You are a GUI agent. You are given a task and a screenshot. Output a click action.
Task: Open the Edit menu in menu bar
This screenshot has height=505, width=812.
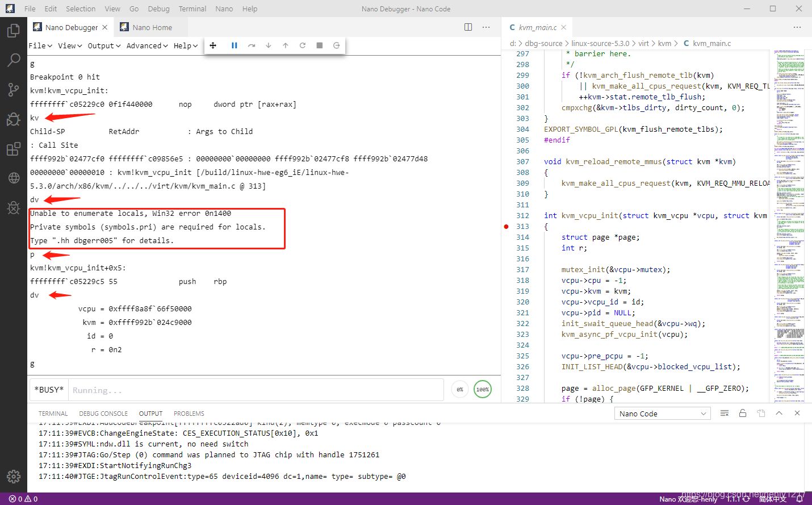51,9
